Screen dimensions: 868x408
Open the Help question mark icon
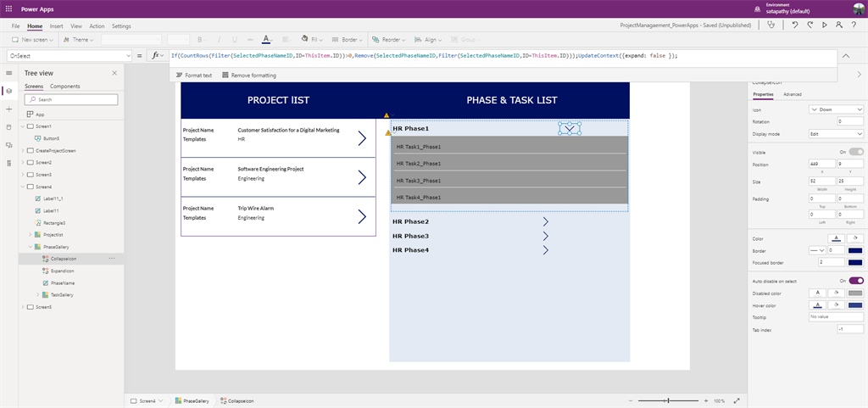[854, 25]
